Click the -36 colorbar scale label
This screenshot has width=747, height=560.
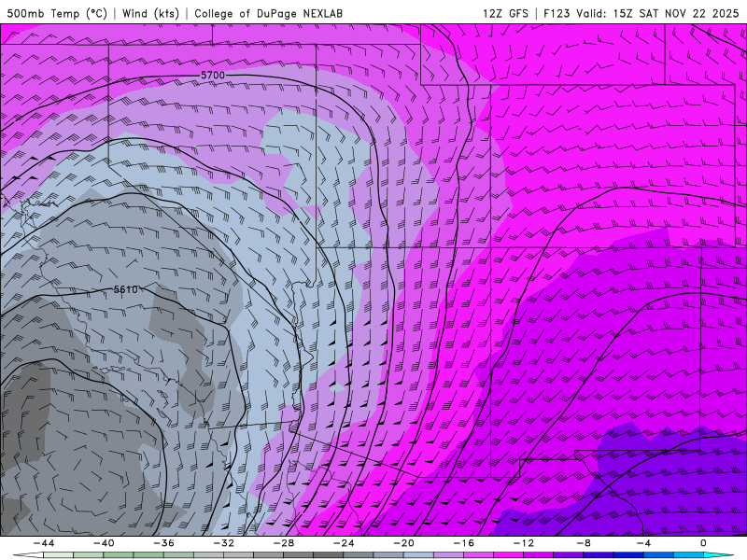pyautogui.click(x=163, y=543)
